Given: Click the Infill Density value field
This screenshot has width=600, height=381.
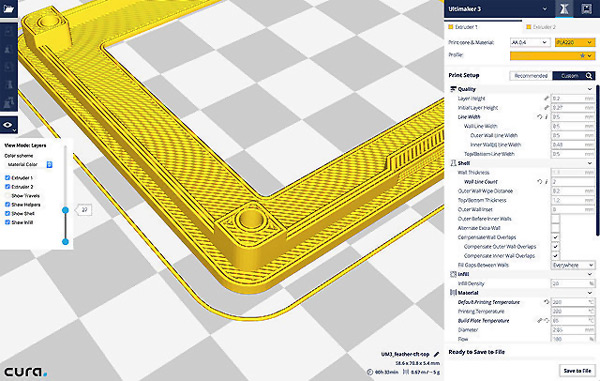Looking at the screenshot, I should (573, 283).
